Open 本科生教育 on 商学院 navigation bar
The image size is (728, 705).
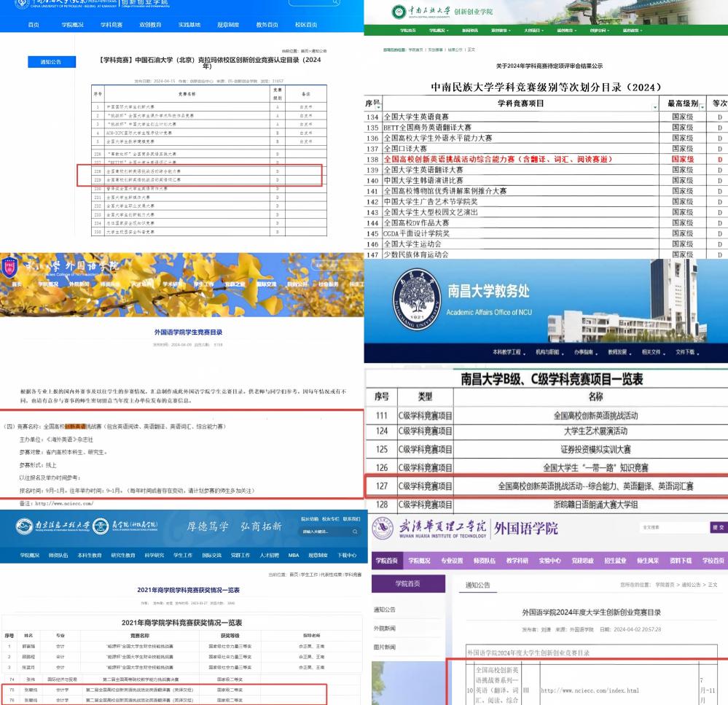tap(89, 555)
